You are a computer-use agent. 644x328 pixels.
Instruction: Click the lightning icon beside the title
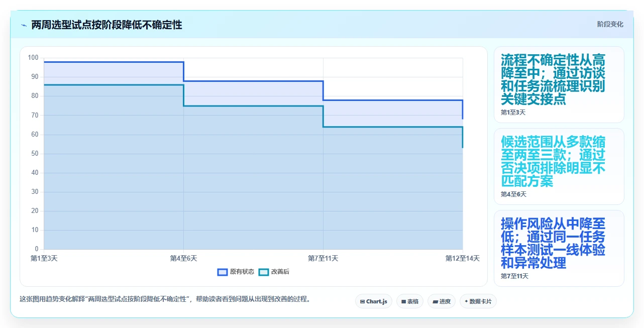[x=24, y=25]
